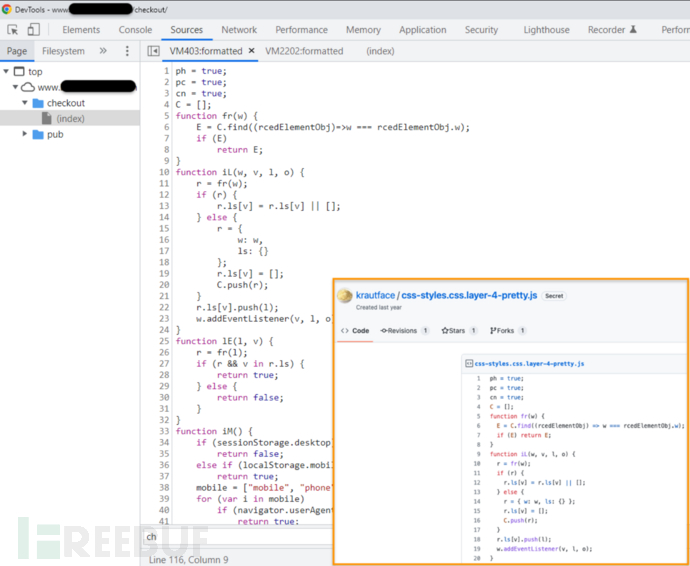
Task: Click the Chrome icon in the title bar
Action: click(7, 8)
